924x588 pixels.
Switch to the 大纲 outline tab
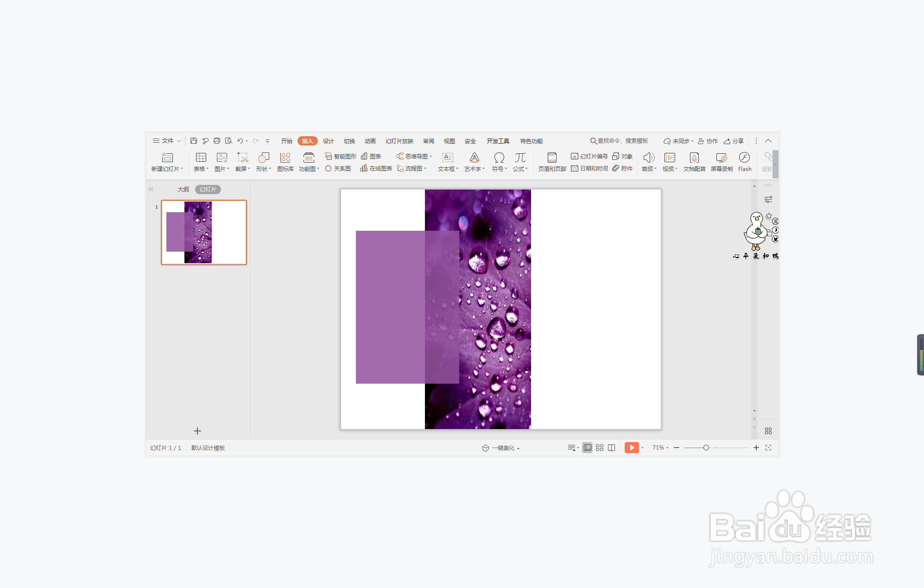[183, 190]
